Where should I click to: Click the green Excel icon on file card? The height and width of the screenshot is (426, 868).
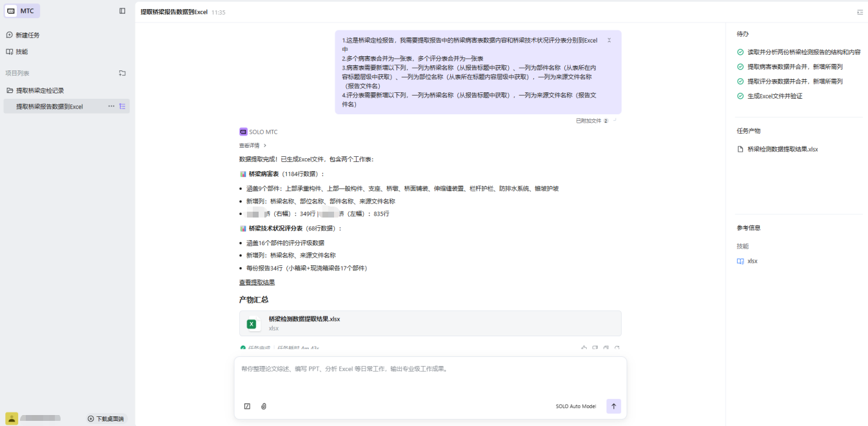252,324
